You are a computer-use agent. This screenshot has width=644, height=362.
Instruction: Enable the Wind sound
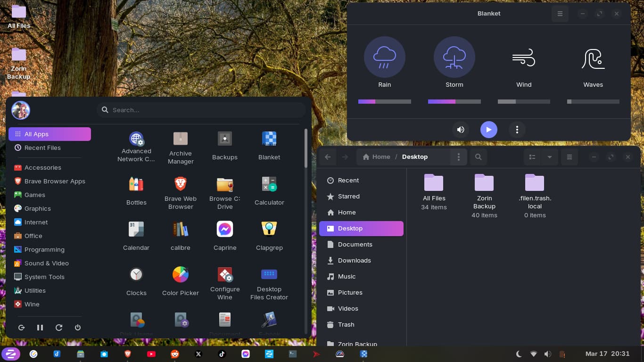click(x=523, y=58)
